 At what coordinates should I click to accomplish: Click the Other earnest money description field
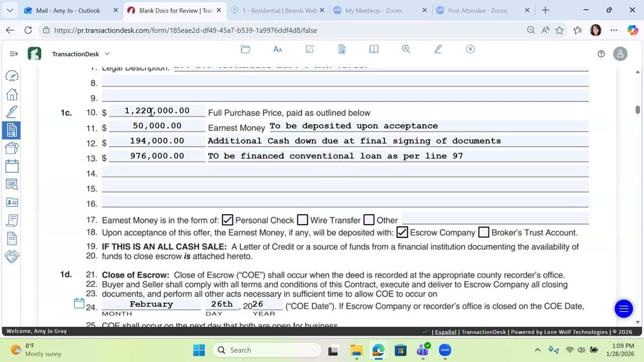coord(495,219)
